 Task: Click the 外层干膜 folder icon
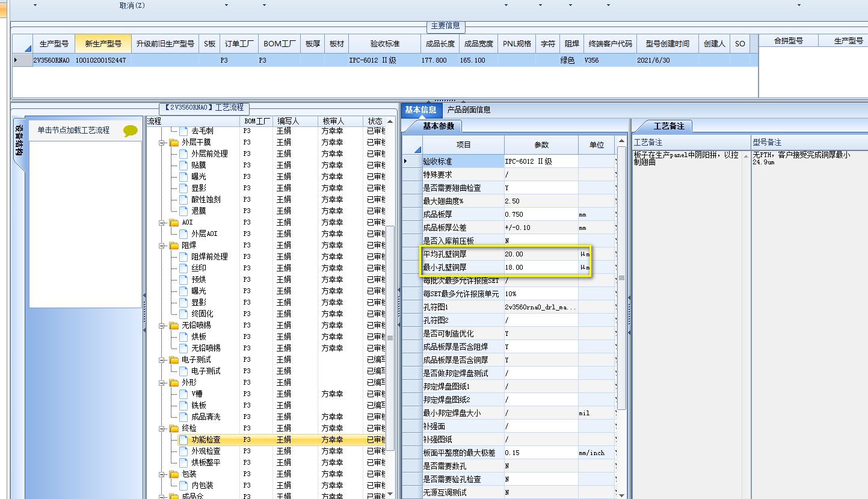click(x=174, y=143)
